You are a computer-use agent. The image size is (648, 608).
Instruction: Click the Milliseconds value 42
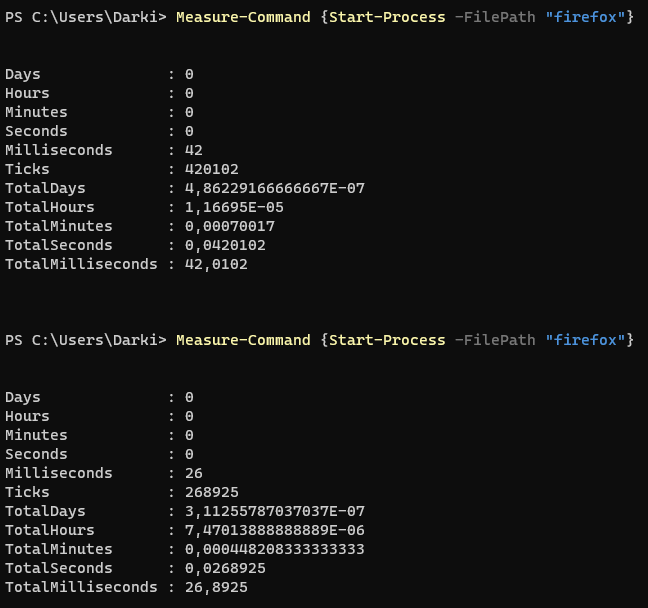coord(194,150)
